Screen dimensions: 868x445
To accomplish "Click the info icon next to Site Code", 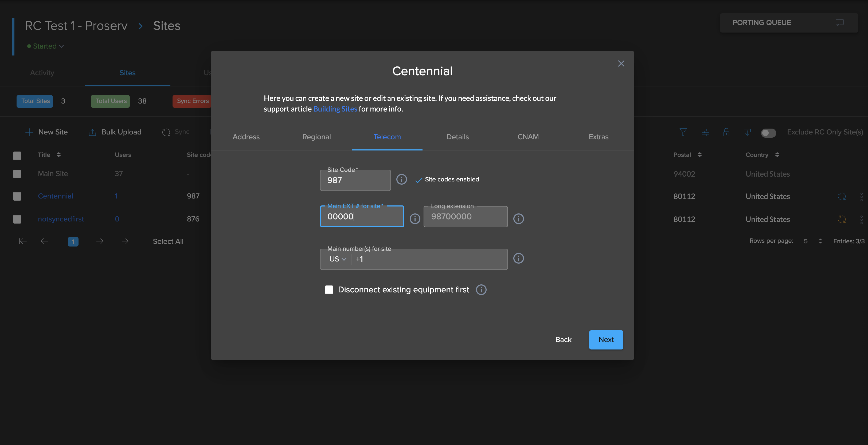I will tap(401, 179).
